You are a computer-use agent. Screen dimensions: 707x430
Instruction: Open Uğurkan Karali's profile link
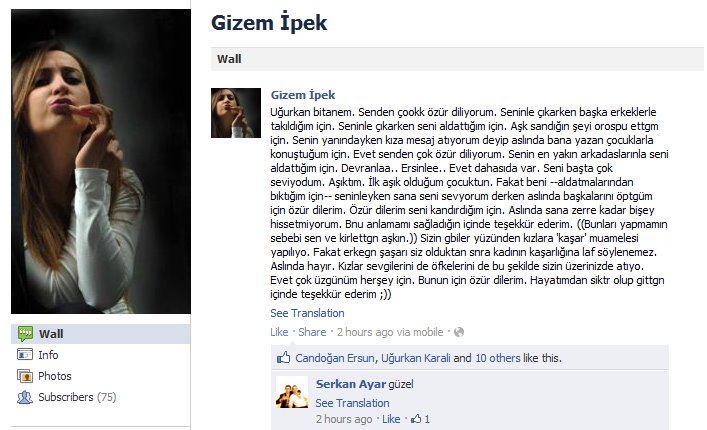click(416, 358)
